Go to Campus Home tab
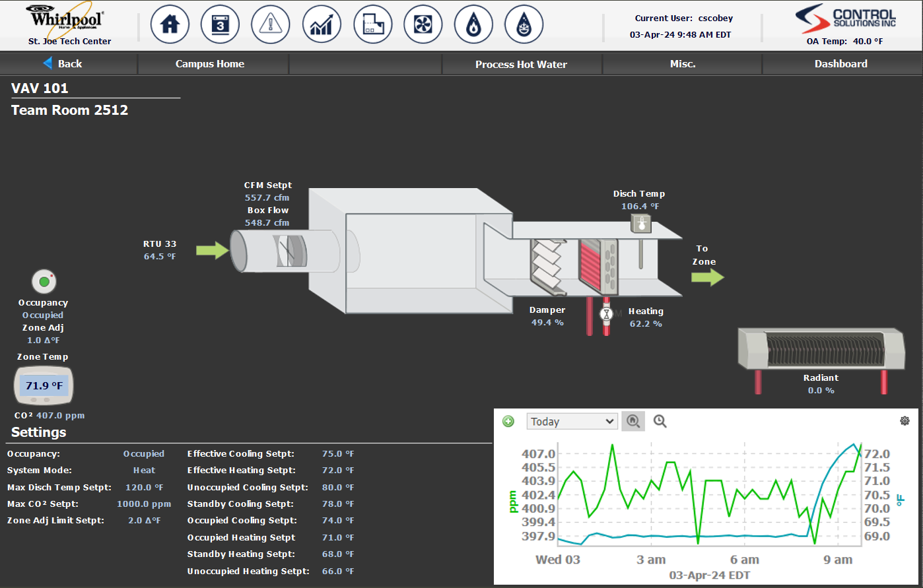The width and height of the screenshot is (923, 588). click(x=210, y=64)
